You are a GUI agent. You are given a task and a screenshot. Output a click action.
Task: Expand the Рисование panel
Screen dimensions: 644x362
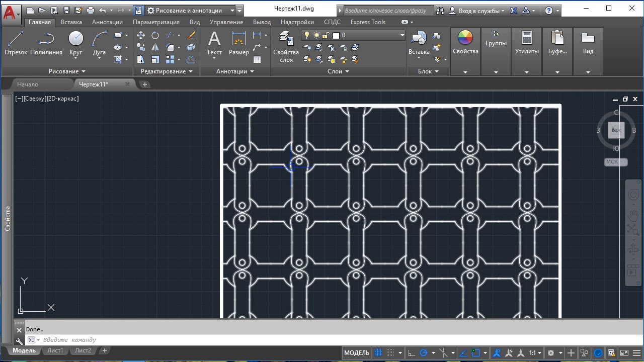tap(67, 71)
